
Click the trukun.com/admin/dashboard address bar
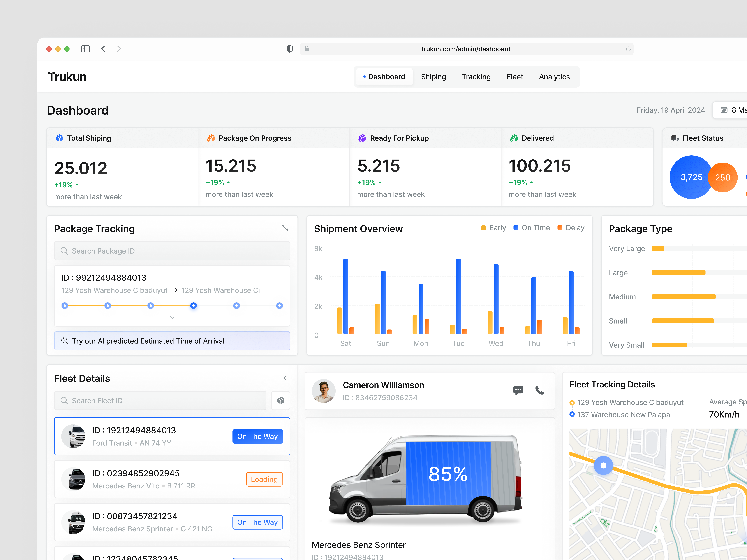[466, 49]
